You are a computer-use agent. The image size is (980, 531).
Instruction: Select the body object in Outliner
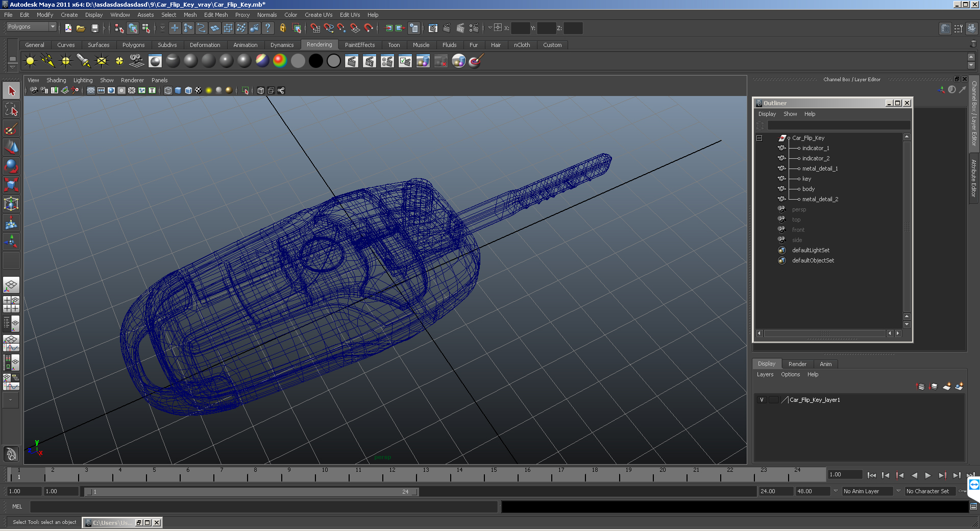[808, 189]
